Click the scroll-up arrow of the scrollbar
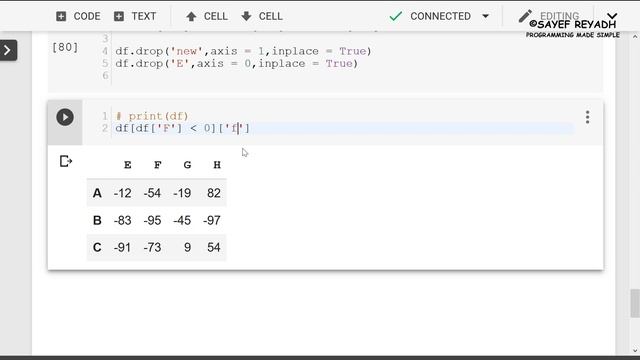640x360 pixels. tap(635, 37)
